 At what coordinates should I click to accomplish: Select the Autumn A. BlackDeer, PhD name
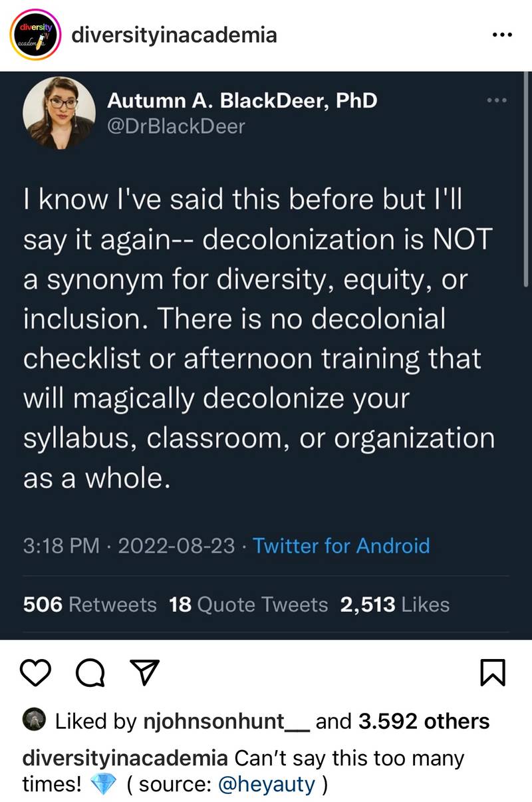click(242, 100)
